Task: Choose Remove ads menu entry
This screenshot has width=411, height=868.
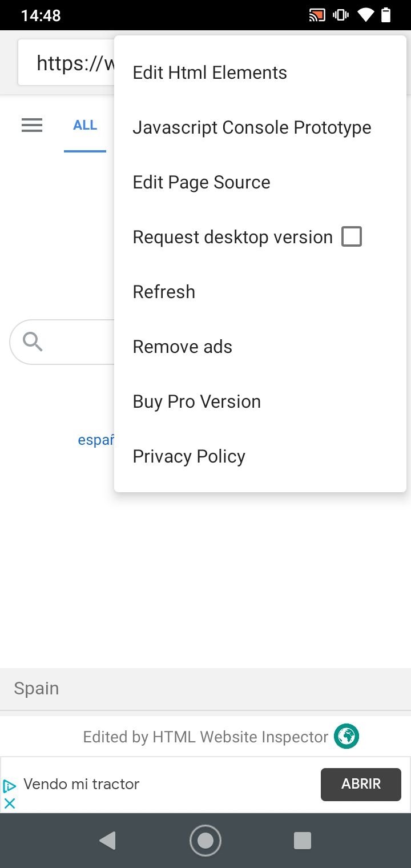Action: [260, 347]
